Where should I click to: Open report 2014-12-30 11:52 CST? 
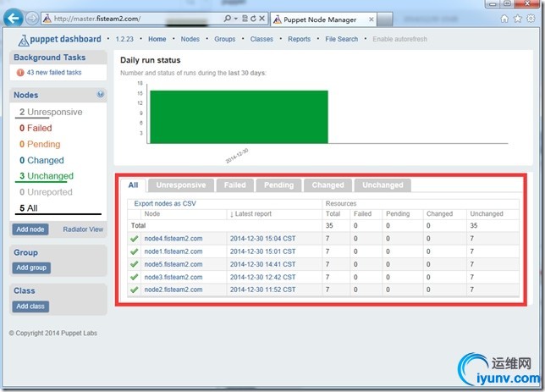pos(262,290)
